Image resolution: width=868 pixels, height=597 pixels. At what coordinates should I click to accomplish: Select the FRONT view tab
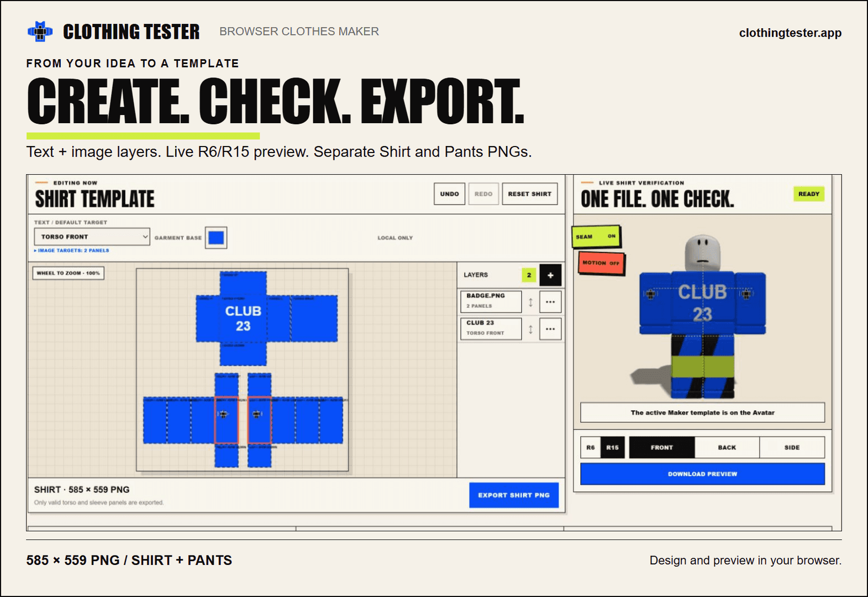coord(662,447)
